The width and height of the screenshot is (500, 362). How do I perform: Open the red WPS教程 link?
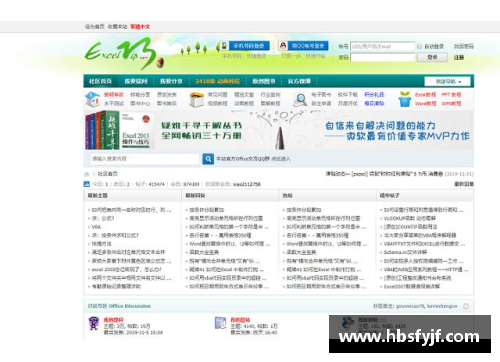coord(451,104)
